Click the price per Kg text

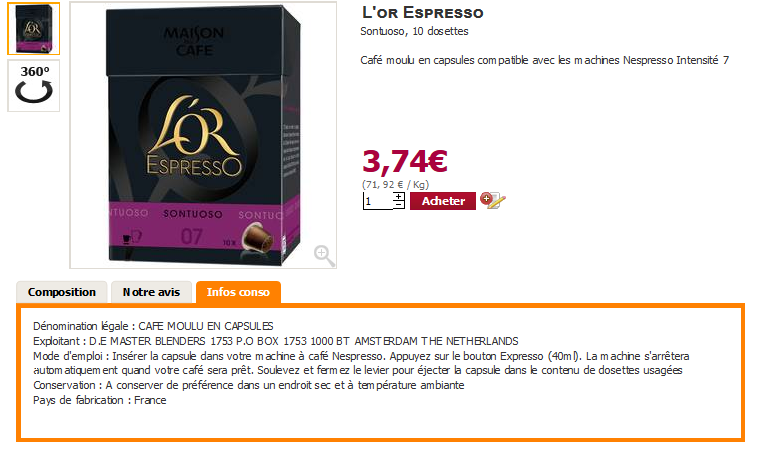pos(395,185)
